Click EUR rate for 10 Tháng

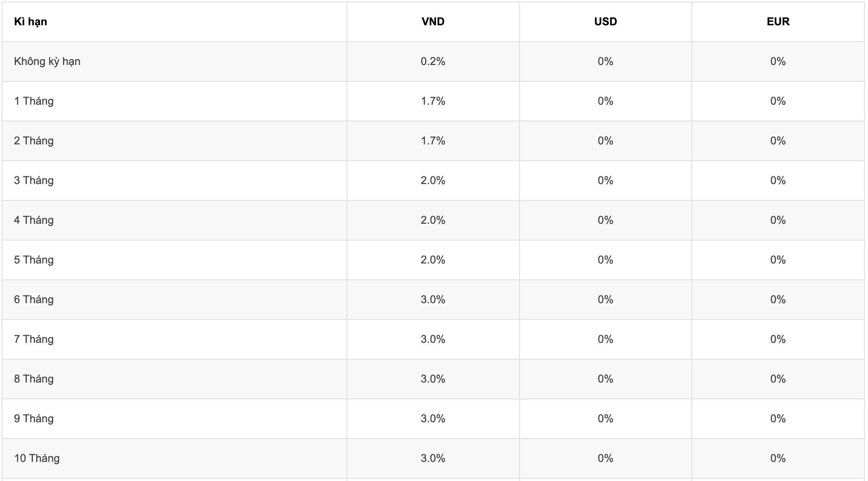778,458
